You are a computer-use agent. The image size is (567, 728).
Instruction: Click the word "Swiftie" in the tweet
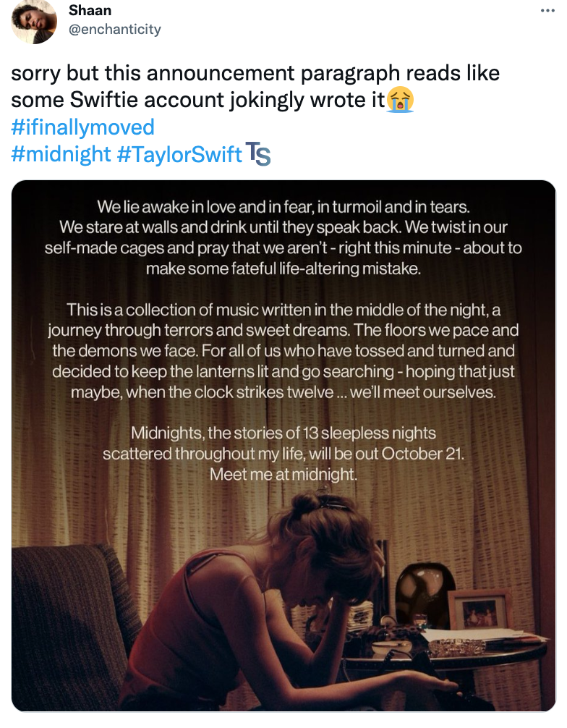coord(103,100)
